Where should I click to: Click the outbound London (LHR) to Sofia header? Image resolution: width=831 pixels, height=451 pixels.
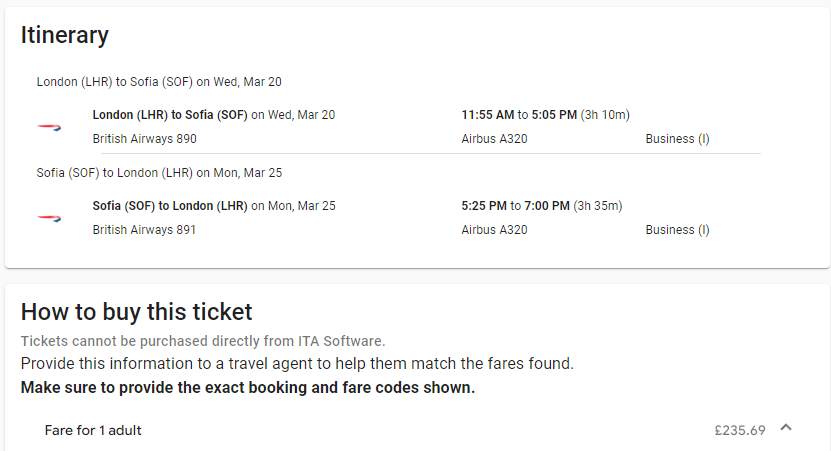159,82
